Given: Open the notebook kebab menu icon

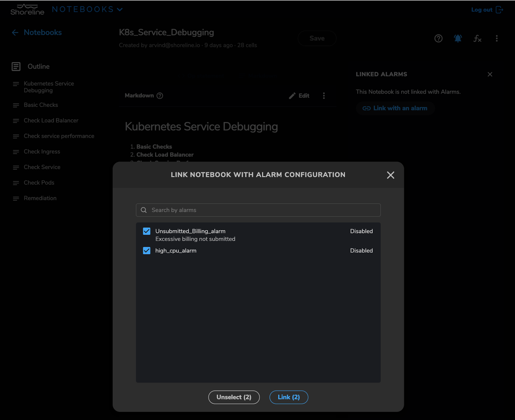Looking at the screenshot, I should (x=497, y=39).
